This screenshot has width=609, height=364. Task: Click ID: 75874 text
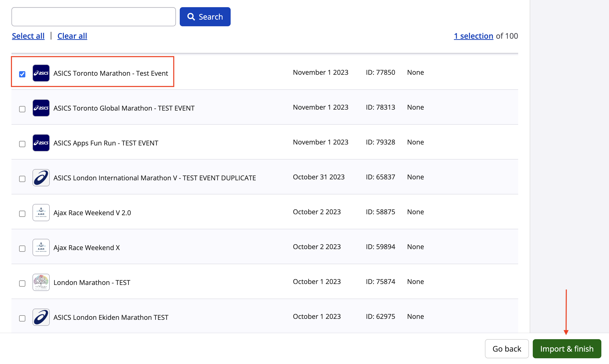tap(380, 281)
